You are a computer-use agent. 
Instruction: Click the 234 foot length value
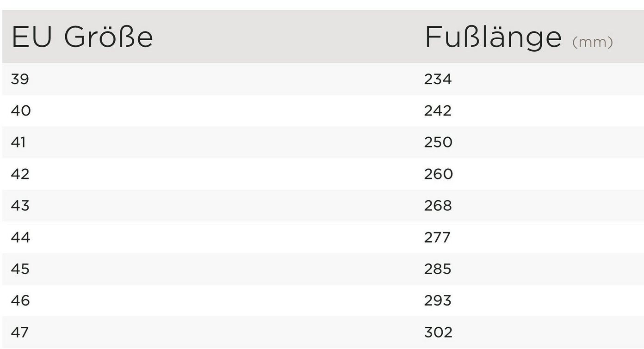[x=438, y=79]
